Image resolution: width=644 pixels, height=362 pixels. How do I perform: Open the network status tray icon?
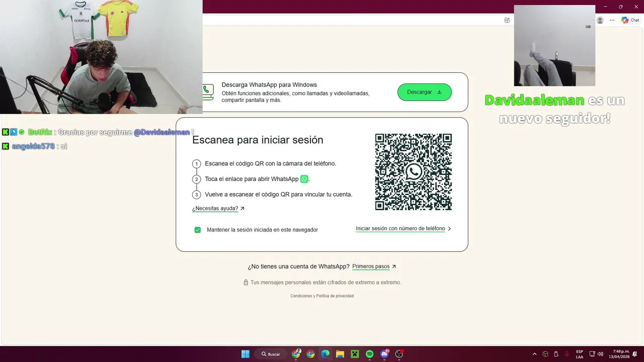point(592,354)
